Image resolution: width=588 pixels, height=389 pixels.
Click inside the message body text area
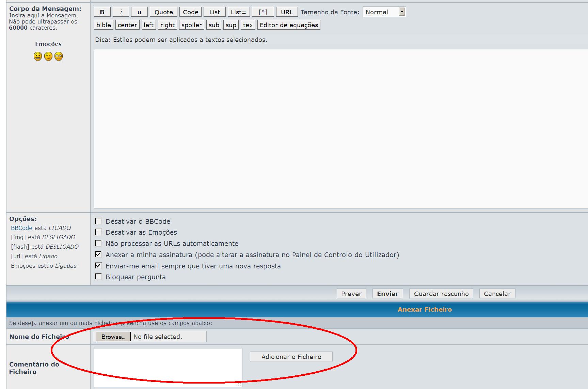[341, 129]
